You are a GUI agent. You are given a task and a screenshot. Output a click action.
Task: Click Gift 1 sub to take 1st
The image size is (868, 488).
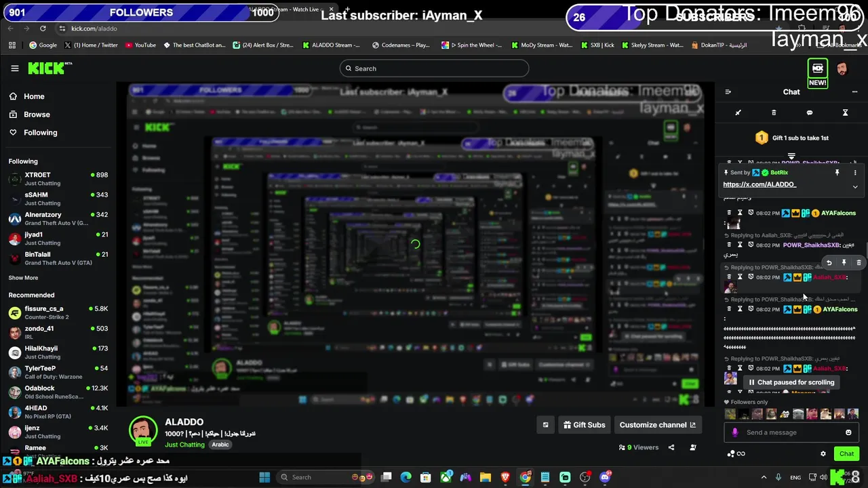point(791,138)
